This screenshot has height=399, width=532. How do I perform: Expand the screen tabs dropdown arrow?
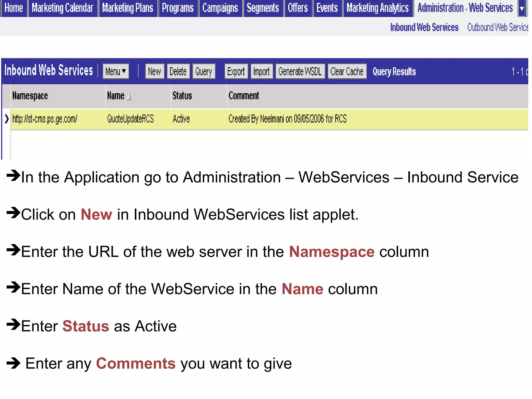tap(522, 9)
